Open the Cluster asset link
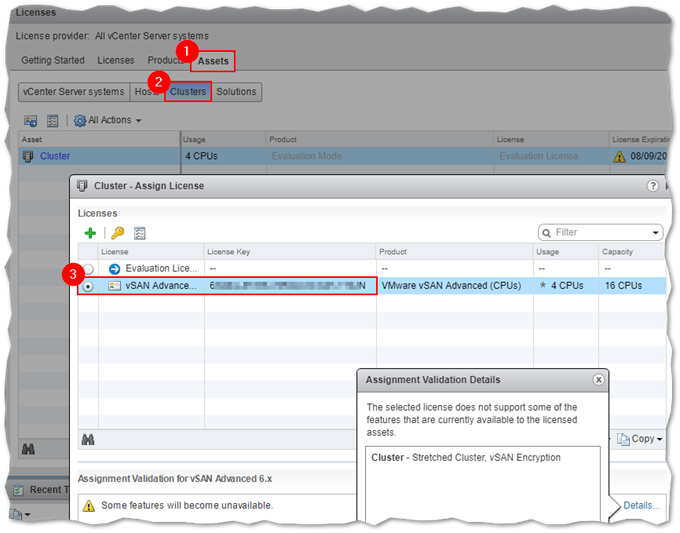The image size is (680, 533). (x=55, y=156)
